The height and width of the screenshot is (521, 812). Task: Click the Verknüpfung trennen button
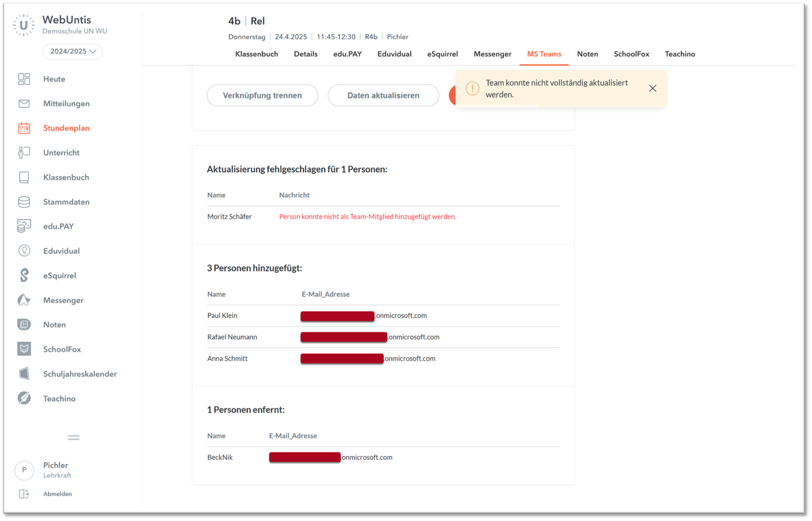tap(262, 96)
